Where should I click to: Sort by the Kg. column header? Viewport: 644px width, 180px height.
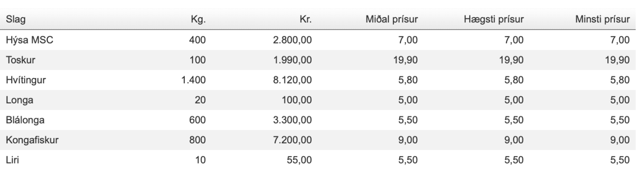pyautogui.click(x=198, y=21)
